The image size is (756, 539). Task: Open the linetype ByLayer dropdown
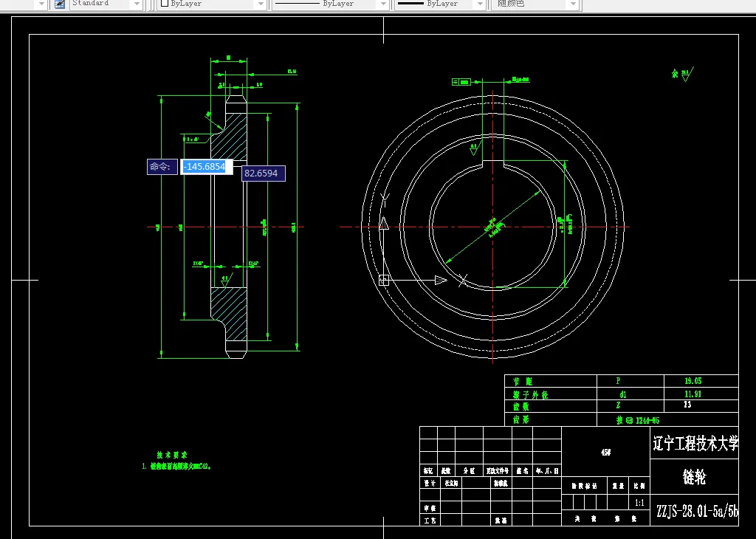383,4
